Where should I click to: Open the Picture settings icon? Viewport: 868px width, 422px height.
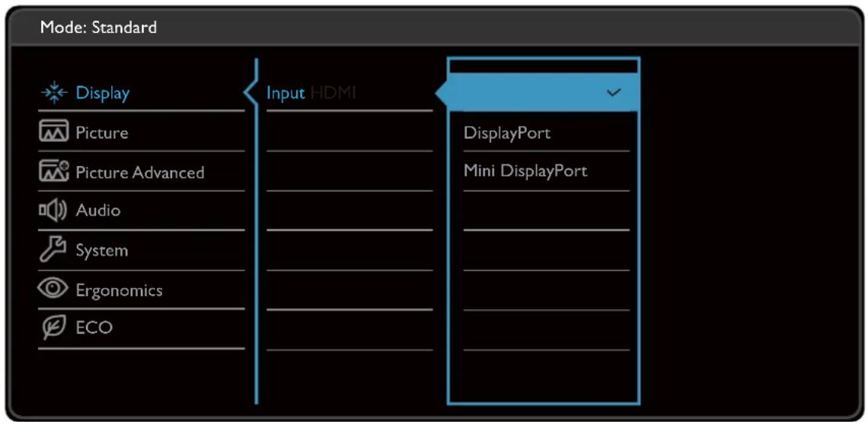tap(54, 133)
